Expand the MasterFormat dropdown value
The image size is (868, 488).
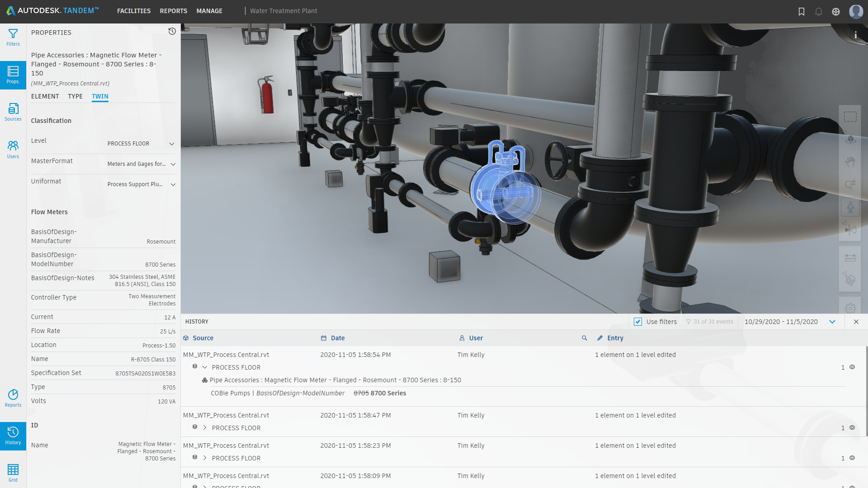pyautogui.click(x=173, y=164)
